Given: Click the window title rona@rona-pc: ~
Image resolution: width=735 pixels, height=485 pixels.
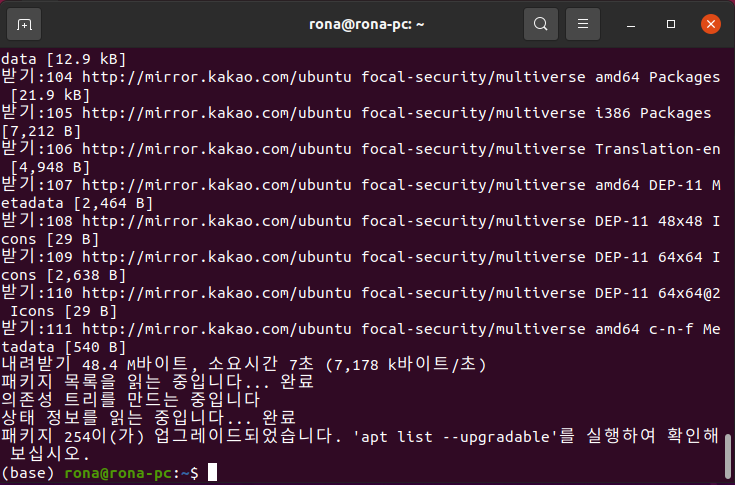Looking at the screenshot, I should click(x=367, y=24).
